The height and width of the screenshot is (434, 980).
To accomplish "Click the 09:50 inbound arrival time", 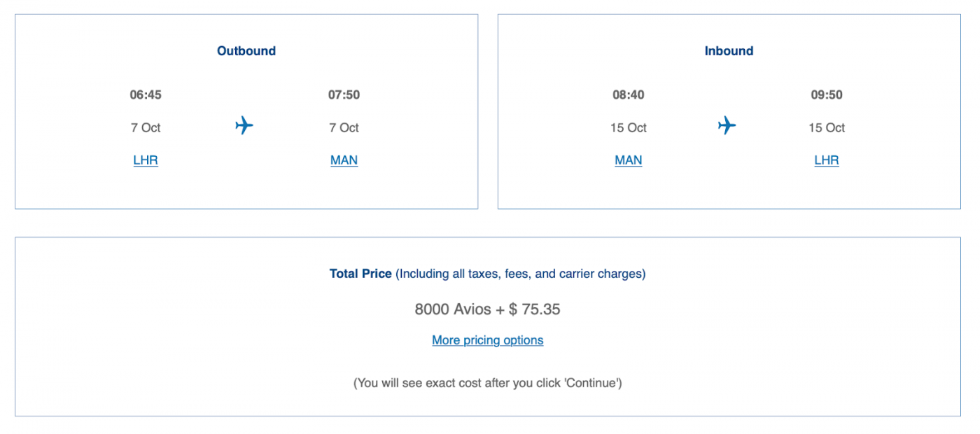I will click(x=827, y=95).
